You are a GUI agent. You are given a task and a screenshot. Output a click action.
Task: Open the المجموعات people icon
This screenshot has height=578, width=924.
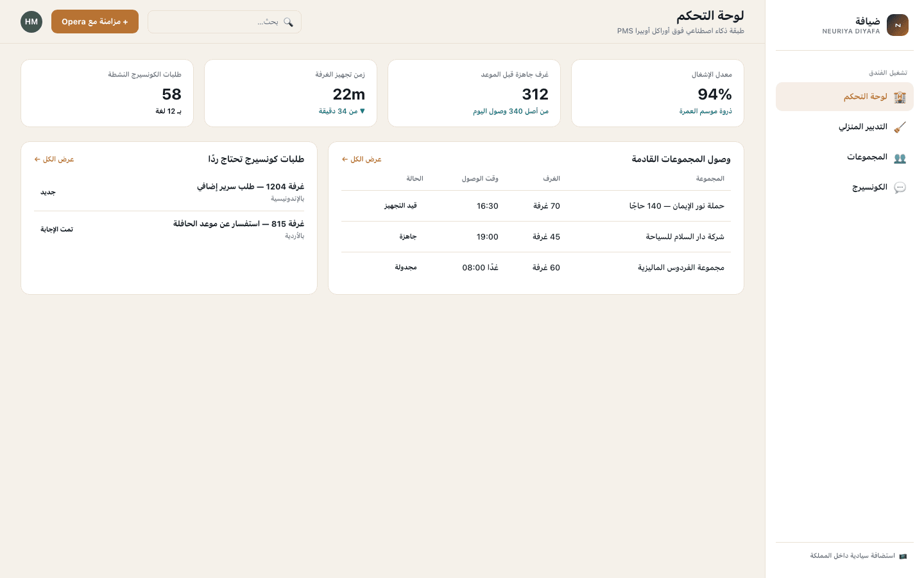900,157
